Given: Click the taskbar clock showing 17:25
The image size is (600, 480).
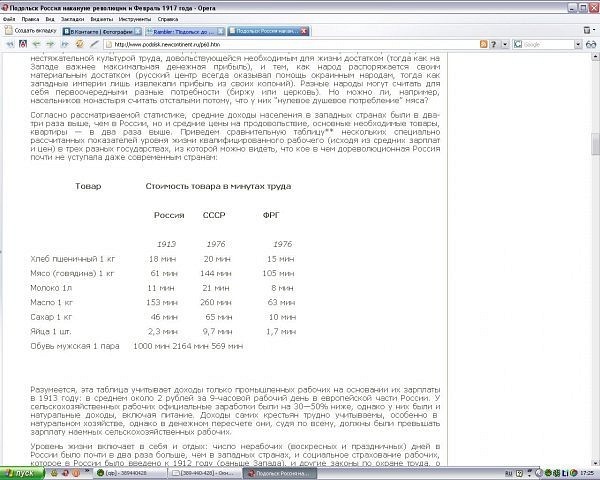Looking at the screenshot, I should tap(587, 473).
